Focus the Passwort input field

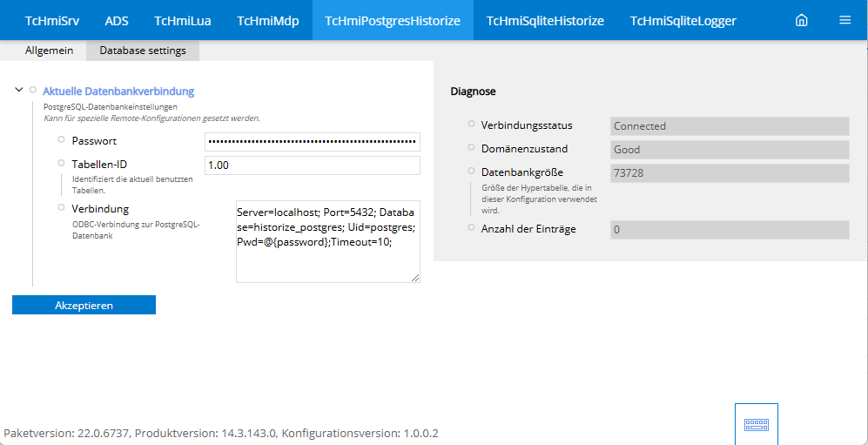[x=313, y=142]
